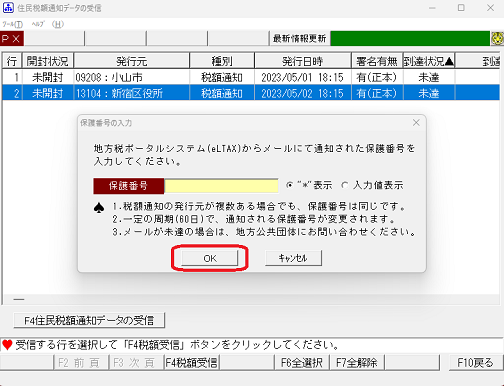Click the red heart icon in the status message
The image size is (504, 386).
coord(7,345)
